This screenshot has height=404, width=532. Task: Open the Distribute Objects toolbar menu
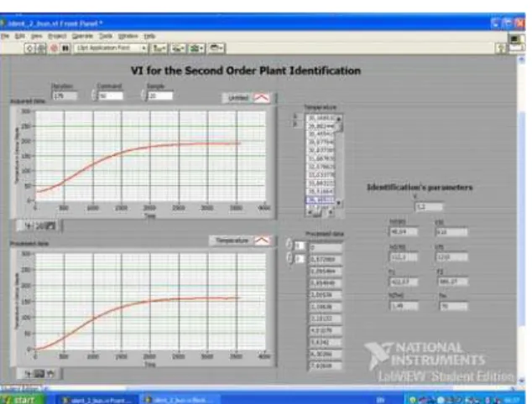point(178,49)
